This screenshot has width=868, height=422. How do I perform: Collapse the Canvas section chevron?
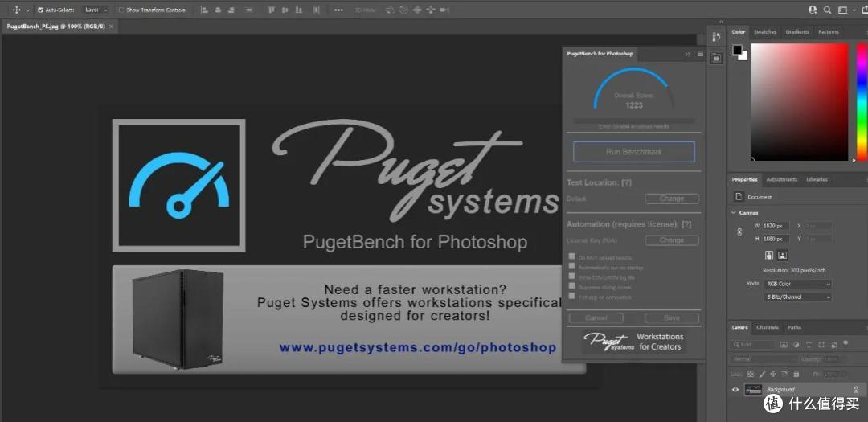tap(734, 213)
